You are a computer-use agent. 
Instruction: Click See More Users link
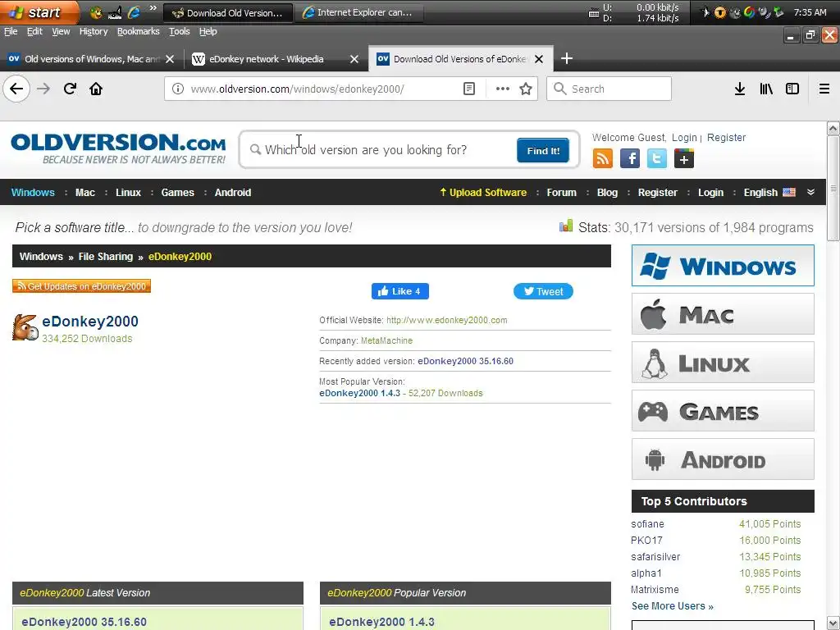pyautogui.click(x=673, y=606)
